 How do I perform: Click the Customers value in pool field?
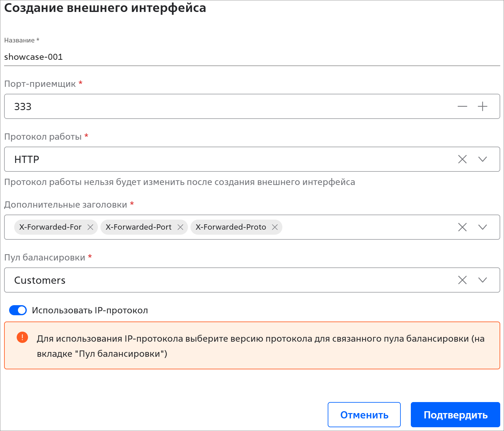point(40,280)
